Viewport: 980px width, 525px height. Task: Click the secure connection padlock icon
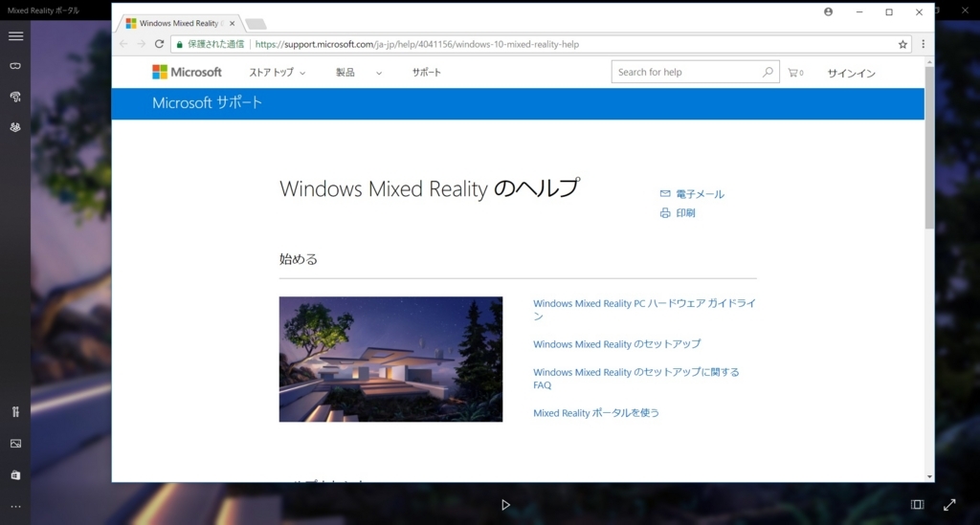tap(179, 44)
